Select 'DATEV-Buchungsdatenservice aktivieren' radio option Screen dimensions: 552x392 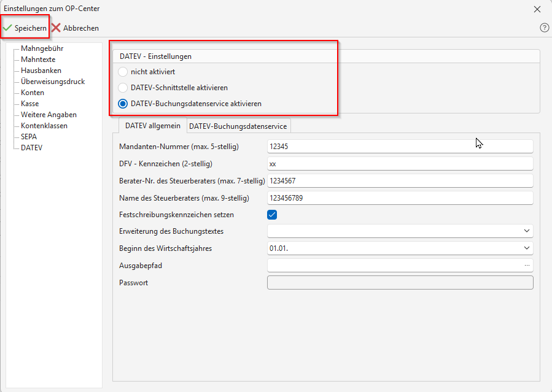(x=123, y=104)
